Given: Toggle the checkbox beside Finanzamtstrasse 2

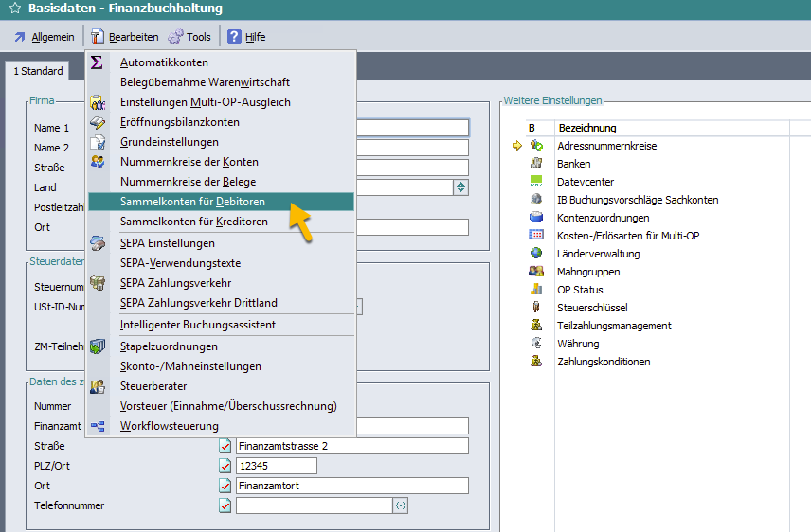Looking at the screenshot, I should (x=225, y=446).
